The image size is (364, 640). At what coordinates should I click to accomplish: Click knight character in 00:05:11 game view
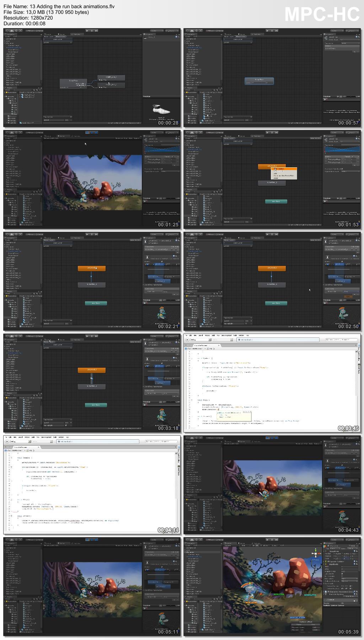tap(83, 593)
